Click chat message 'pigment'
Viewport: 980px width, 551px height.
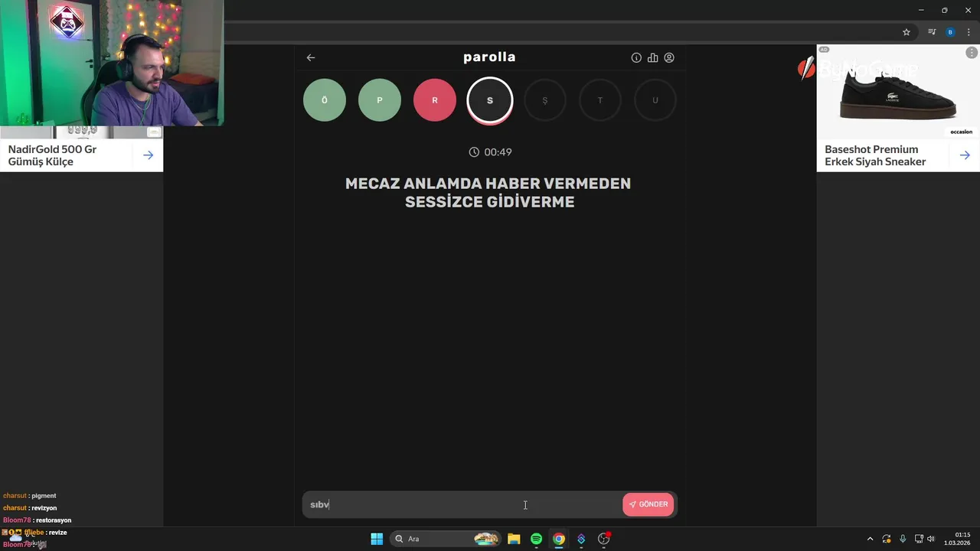[x=44, y=496]
